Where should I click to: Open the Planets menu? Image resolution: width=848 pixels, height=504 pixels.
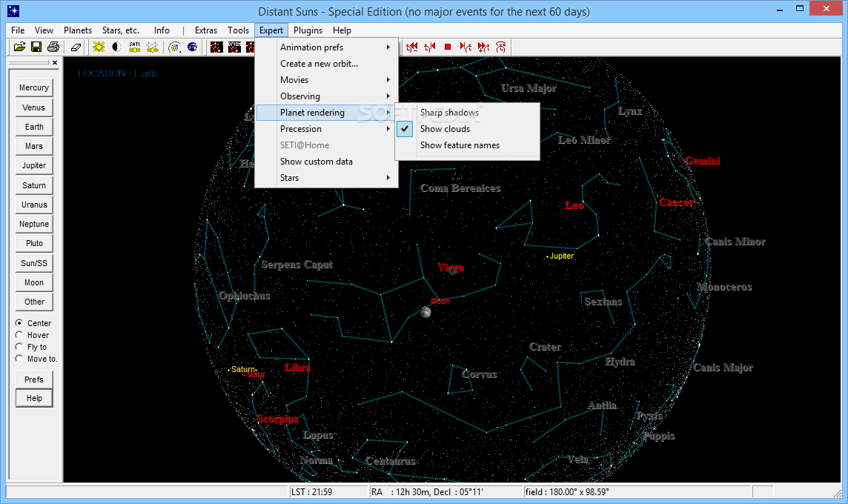point(78,30)
